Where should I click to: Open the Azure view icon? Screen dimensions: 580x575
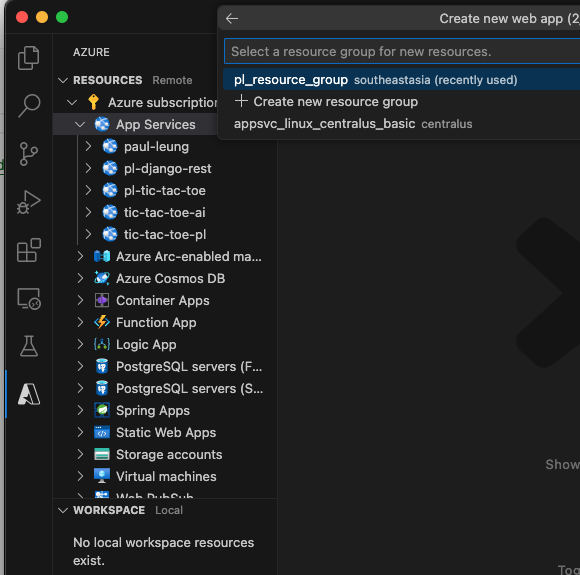click(28, 394)
